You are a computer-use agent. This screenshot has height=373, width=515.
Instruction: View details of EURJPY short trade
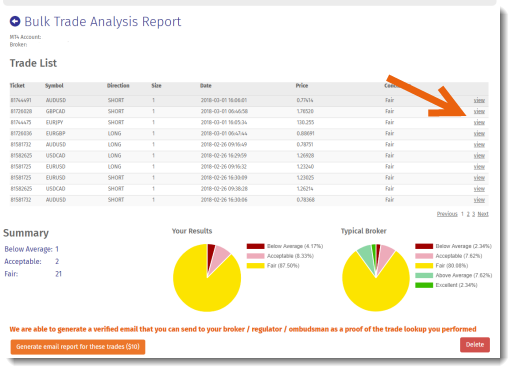click(479, 122)
